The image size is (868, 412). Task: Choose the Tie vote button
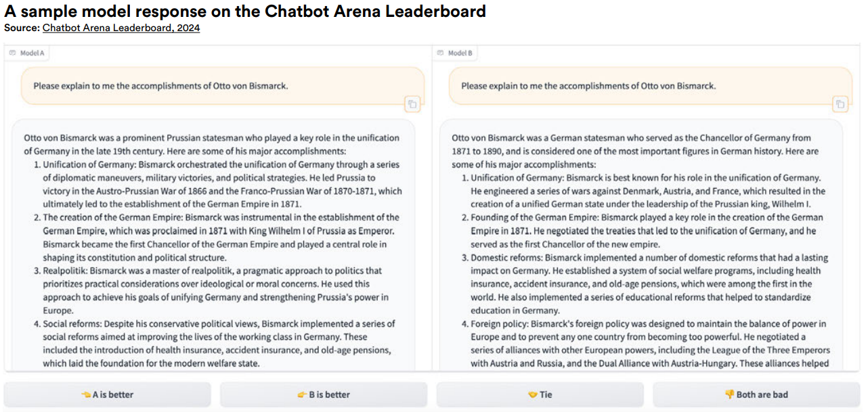540,395
